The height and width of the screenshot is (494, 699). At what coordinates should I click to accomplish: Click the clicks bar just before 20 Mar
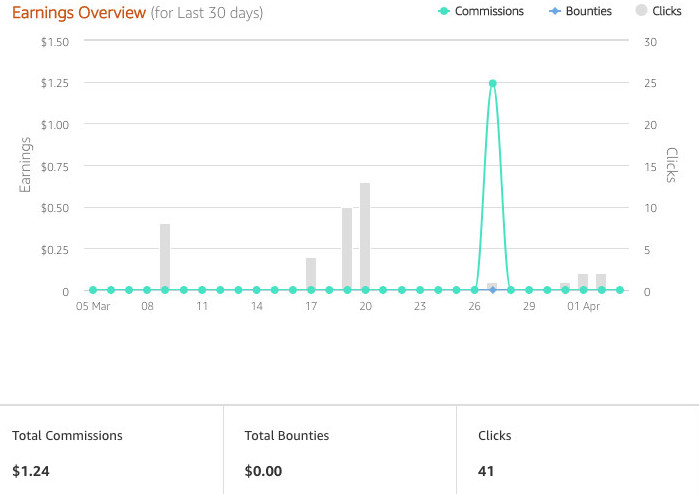tap(347, 249)
